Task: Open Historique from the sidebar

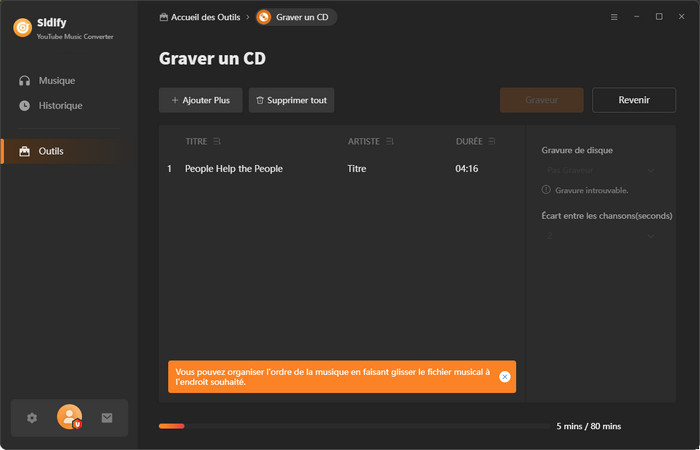Action: [60, 105]
